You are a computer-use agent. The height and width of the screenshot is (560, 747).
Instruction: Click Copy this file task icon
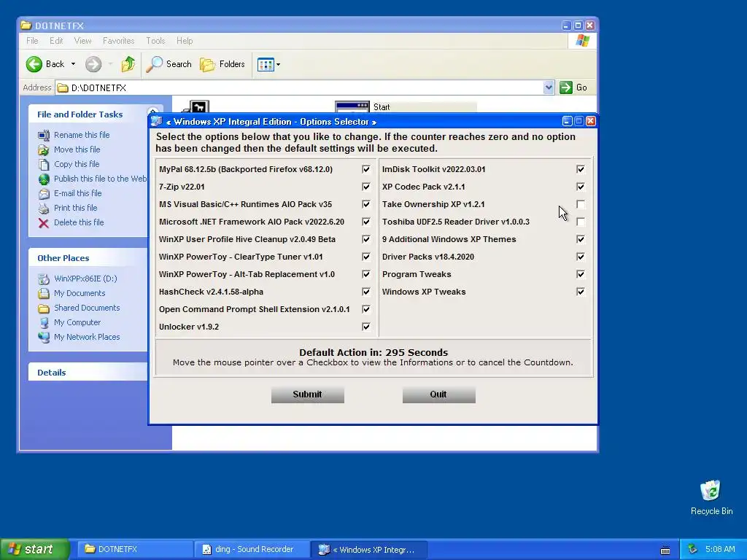[43, 164]
